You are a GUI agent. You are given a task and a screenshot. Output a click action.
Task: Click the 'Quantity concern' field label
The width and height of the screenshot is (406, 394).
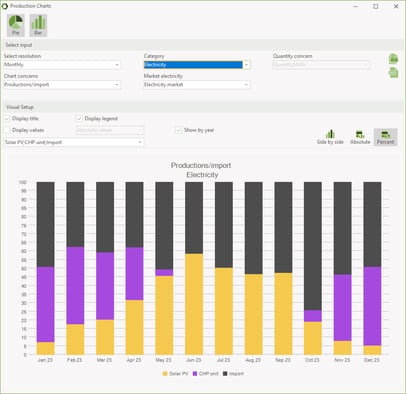[x=293, y=56]
